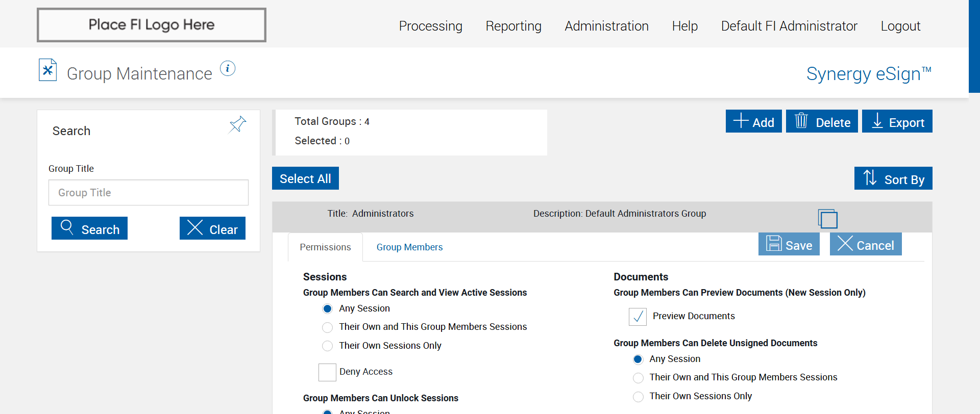The height and width of the screenshot is (414, 980).
Task: Click the copy icon in Administrators row
Action: pos(827,219)
